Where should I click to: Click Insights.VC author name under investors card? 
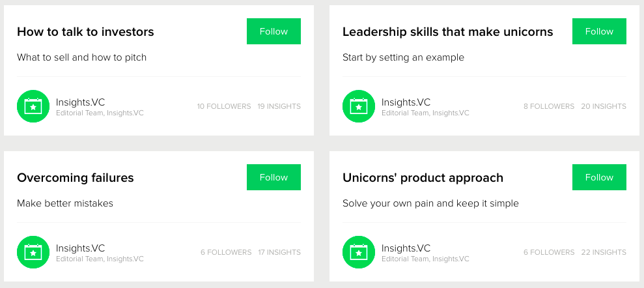[80, 102]
